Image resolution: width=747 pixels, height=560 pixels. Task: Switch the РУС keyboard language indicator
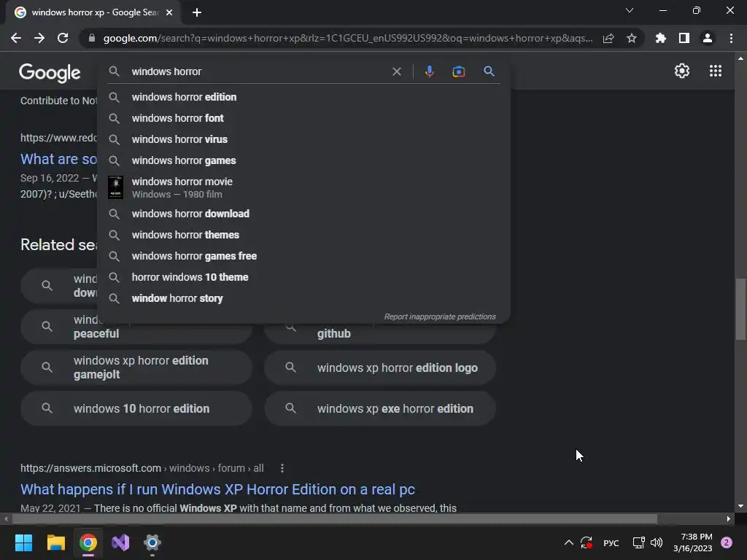(x=611, y=542)
